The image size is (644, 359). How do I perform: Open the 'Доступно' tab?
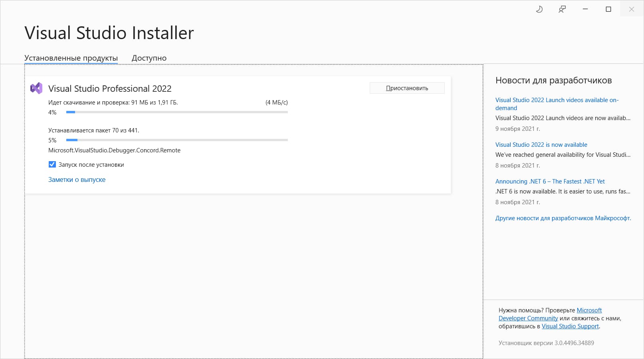pos(149,58)
